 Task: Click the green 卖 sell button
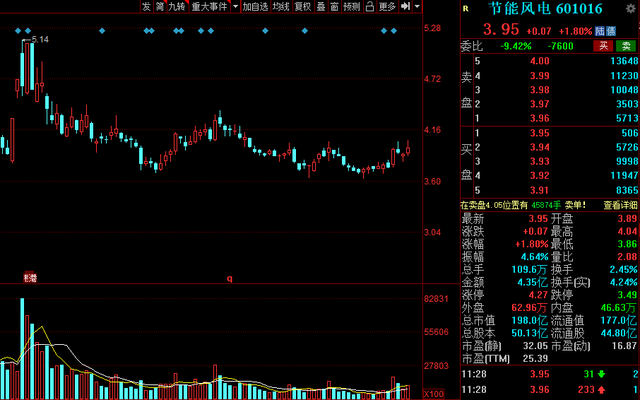point(626,46)
